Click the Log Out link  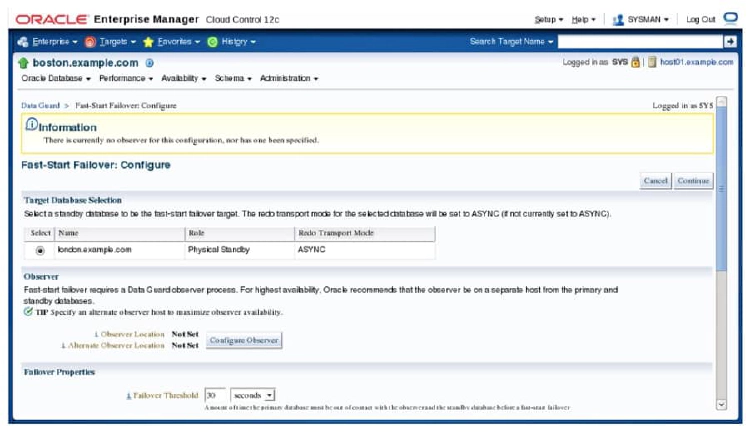701,20
